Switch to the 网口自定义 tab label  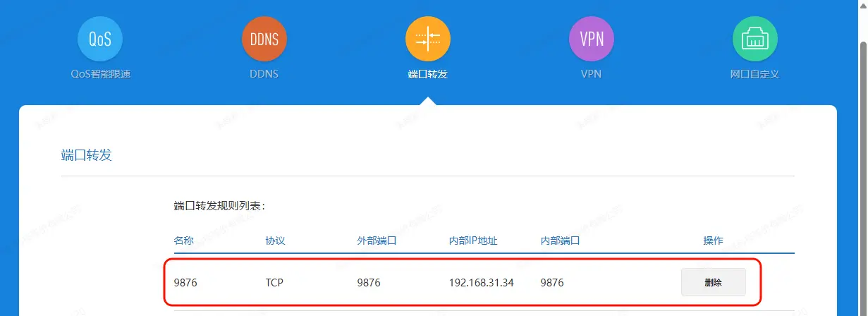pyautogui.click(x=754, y=74)
